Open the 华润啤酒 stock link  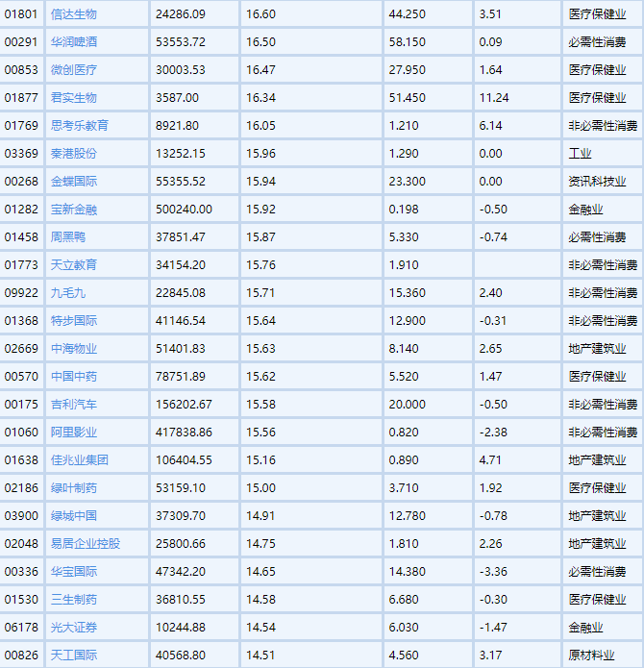pos(74,42)
